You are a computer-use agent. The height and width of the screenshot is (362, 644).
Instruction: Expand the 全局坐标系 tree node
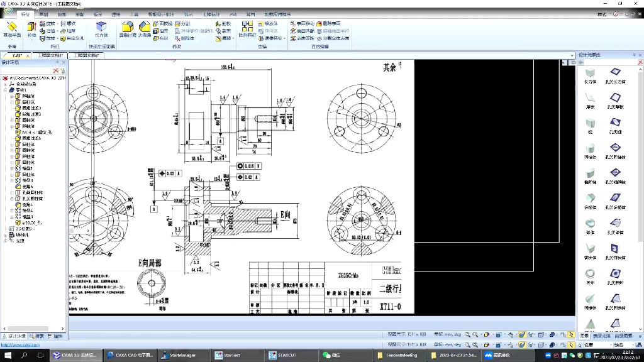[5, 84]
